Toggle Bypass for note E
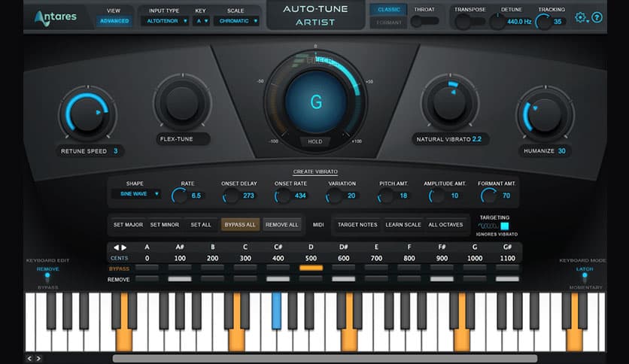This screenshot has width=629, height=364. pyautogui.click(x=376, y=268)
